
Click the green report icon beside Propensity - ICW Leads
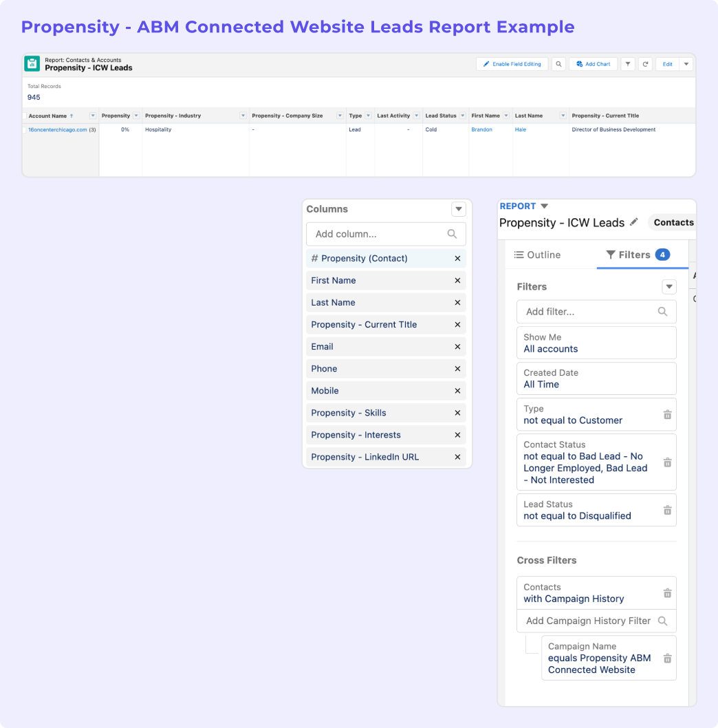pyautogui.click(x=32, y=63)
